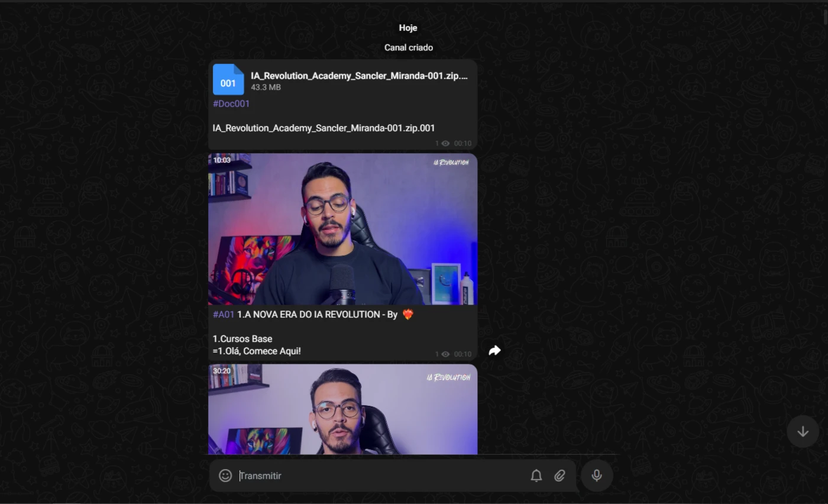The image size is (828, 504).
Task: Toggle silent broadcast bell icon
Action: click(536, 476)
